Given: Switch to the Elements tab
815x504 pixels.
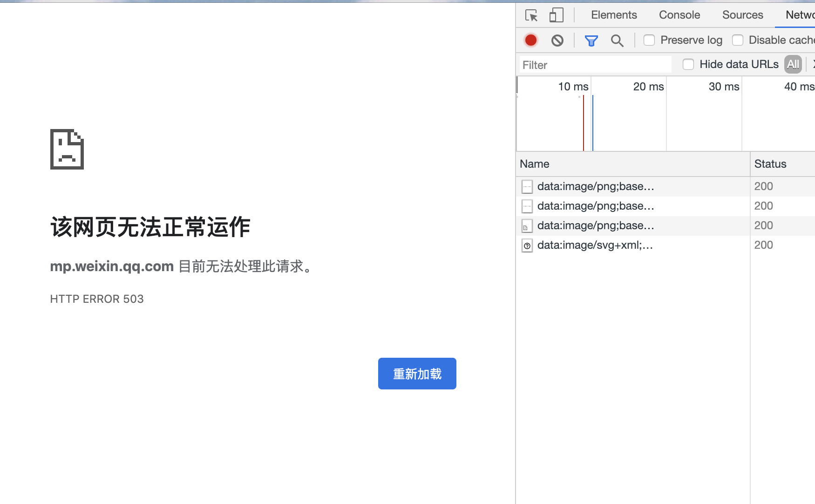Looking at the screenshot, I should click(614, 15).
